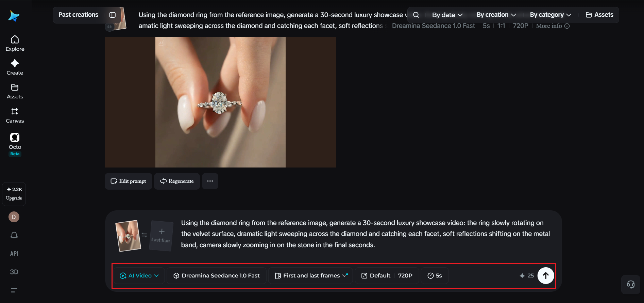
Task: Open the Canvas tool in the sidebar
Action: (x=15, y=115)
